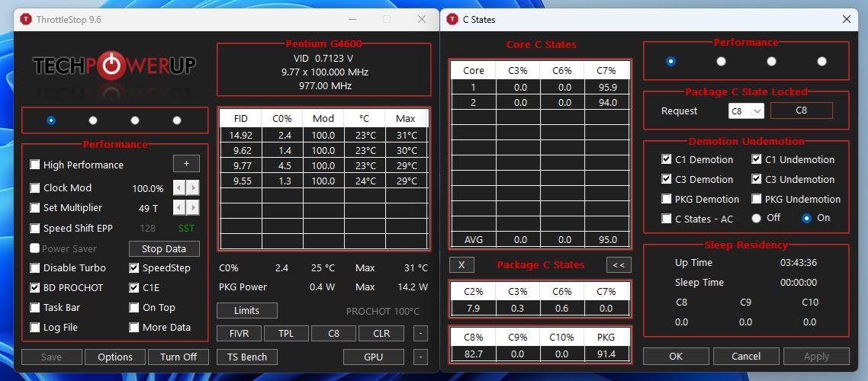
Task: Select fourth profile radio in ThrottleStop window
Action: 177,120
